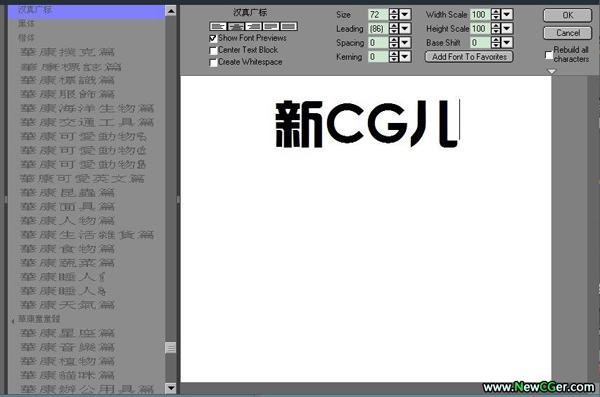This screenshot has width=600, height=397.
Task: Select the right-align text icon
Action: click(253, 26)
